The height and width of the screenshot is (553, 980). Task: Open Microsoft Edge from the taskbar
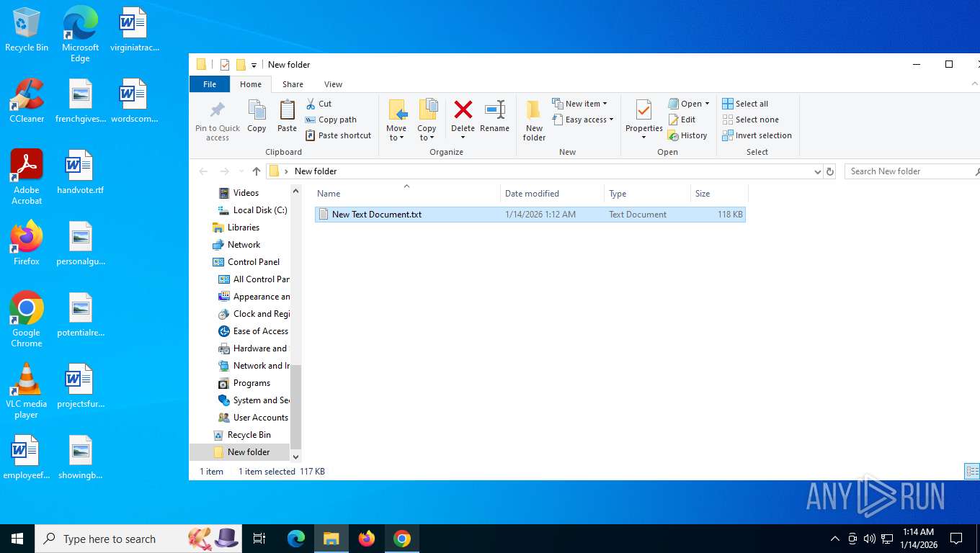pos(296,539)
